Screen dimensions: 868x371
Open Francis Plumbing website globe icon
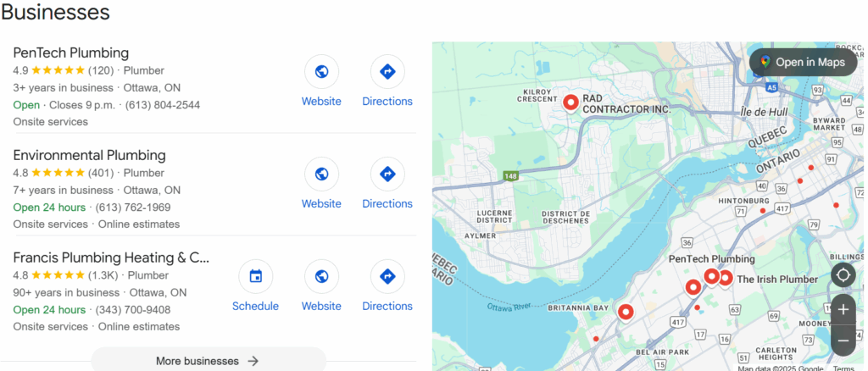tap(321, 276)
